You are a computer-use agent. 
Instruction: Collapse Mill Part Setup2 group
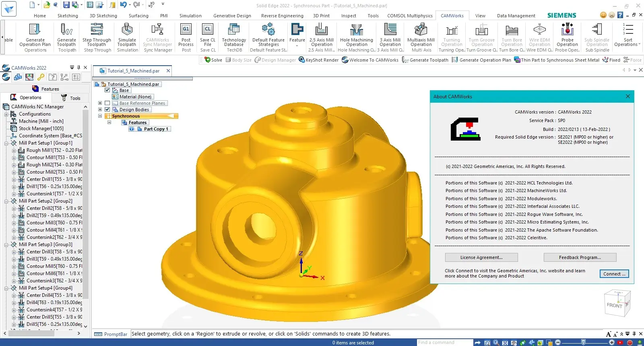point(6,201)
